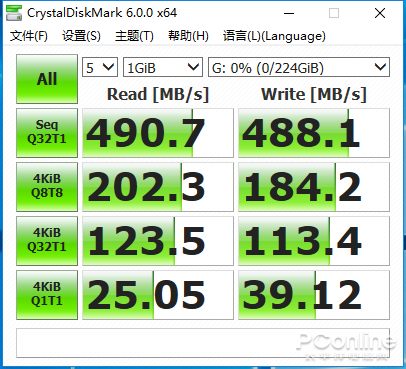Close the CrystalDiskMark window
This screenshot has height=369, width=406.
(380, 13)
